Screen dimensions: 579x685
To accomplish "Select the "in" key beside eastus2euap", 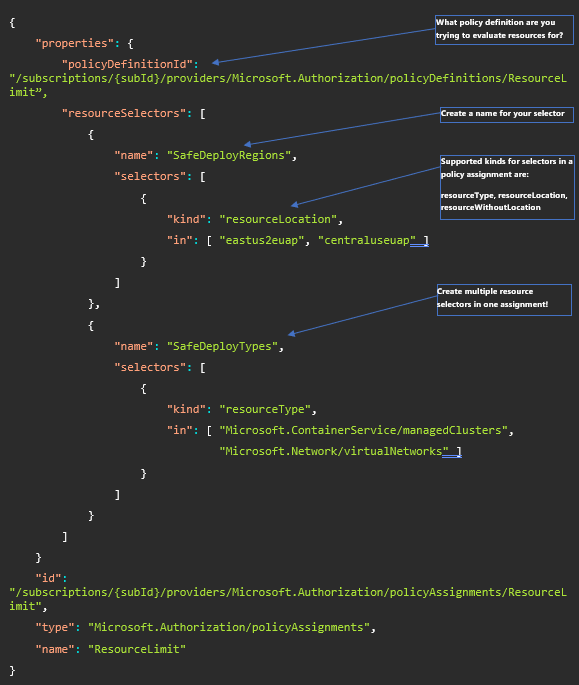I will [x=180, y=240].
